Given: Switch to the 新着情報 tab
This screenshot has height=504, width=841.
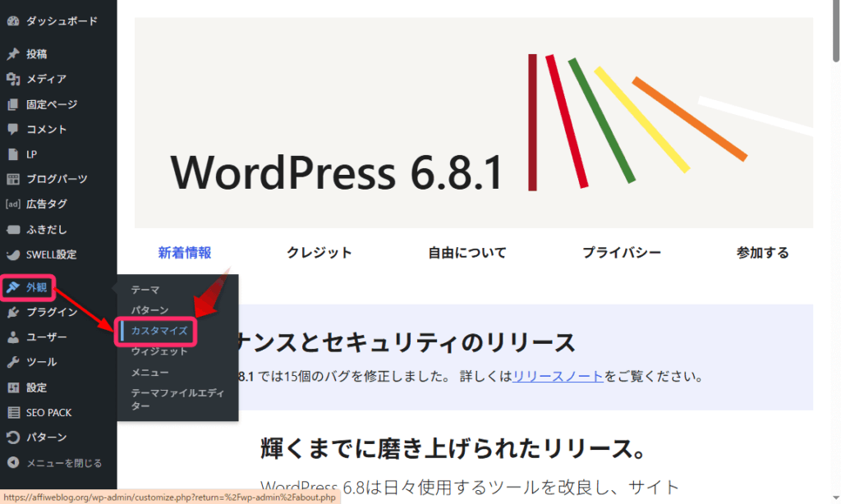Looking at the screenshot, I should (185, 253).
